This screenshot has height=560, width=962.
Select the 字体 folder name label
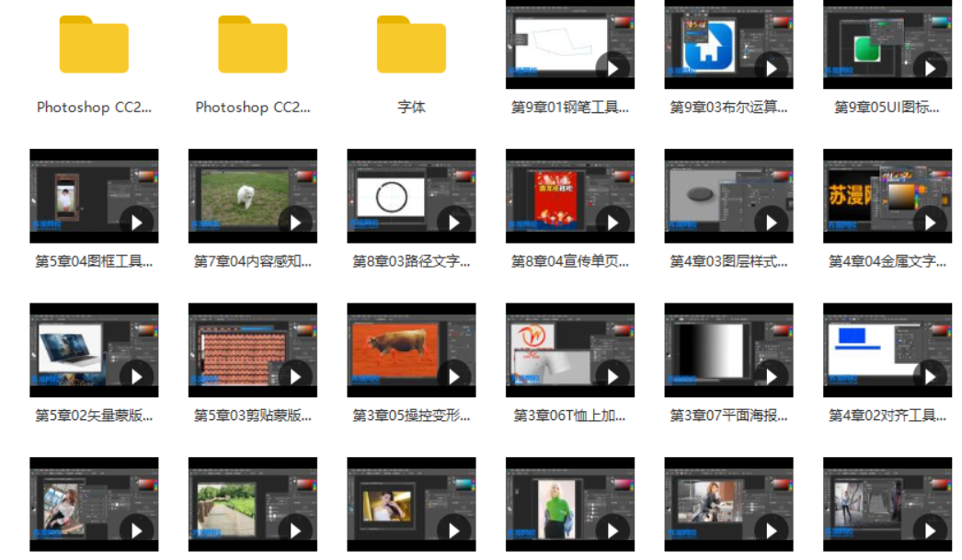tap(411, 107)
